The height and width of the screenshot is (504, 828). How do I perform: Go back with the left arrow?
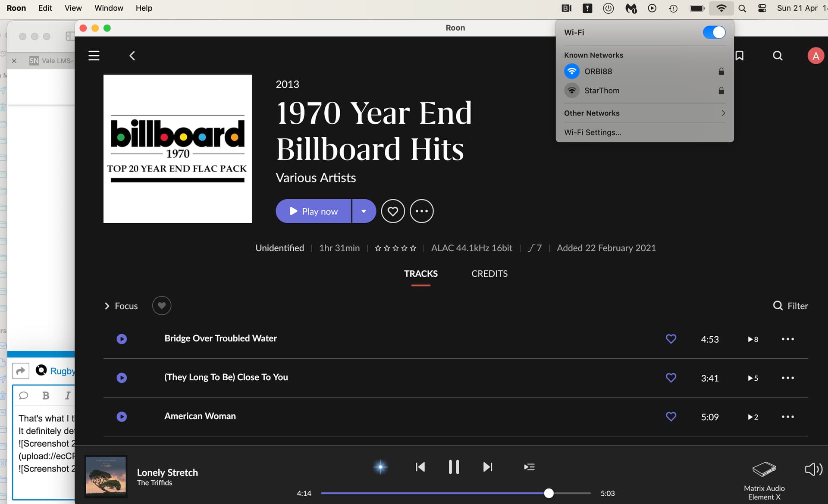click(x=132, y=56)
